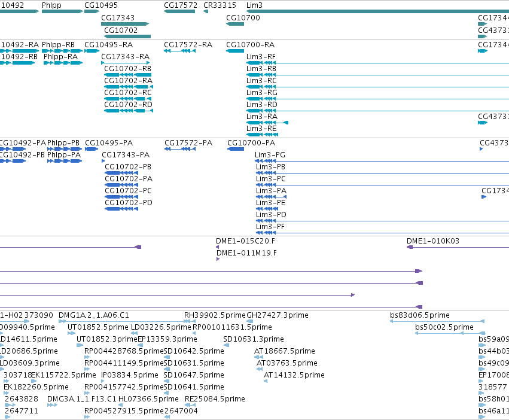The height and width of the screenshot is (420, 509).
Task: Open the "DME1-015C20.F" BAC end label
Action: click(x=245, y=241)
